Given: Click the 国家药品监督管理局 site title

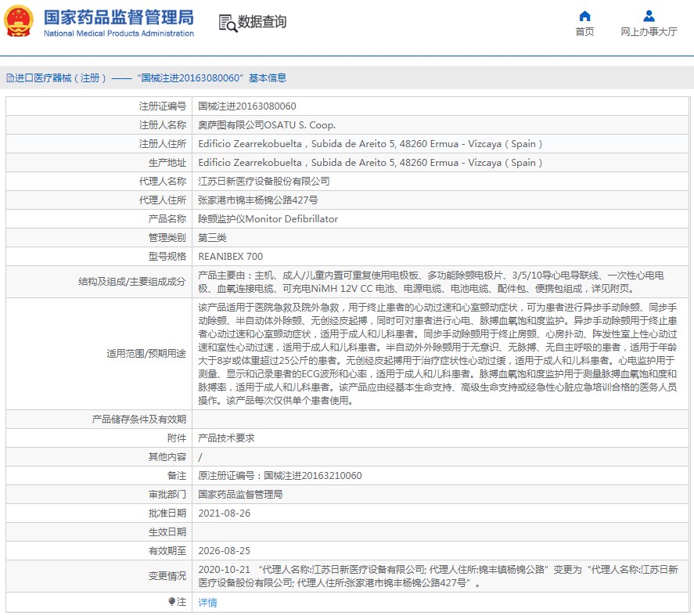Looking at the screenshot, I should [119, 18].
